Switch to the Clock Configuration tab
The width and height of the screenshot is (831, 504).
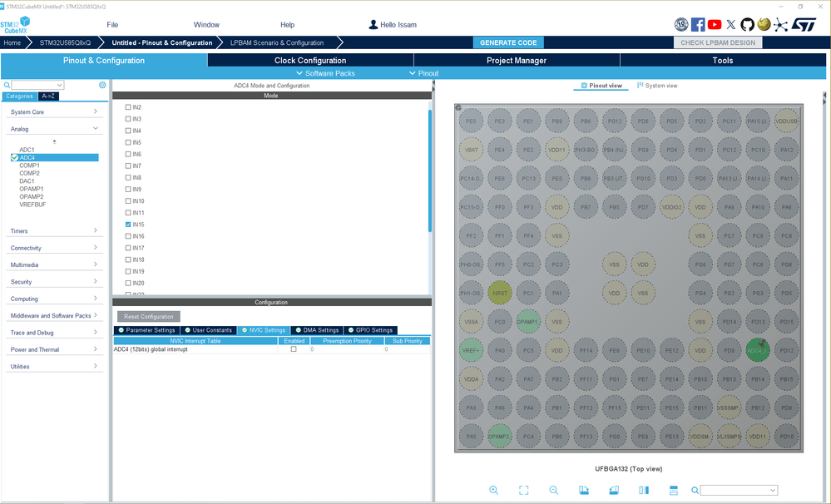[x=310, y=61]
